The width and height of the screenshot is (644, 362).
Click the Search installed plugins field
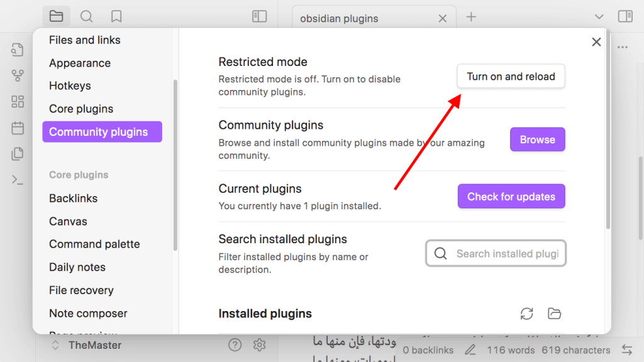point(496,254)
